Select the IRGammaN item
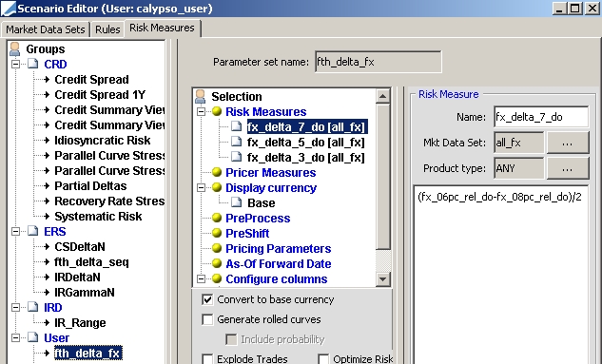The image size is (602, 364). (84, 293)
